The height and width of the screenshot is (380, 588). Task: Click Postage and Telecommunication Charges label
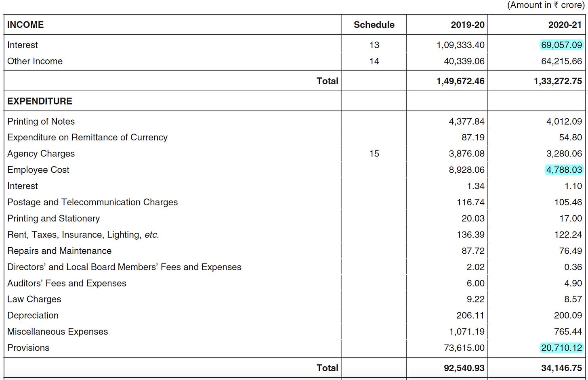coord(92,202)
